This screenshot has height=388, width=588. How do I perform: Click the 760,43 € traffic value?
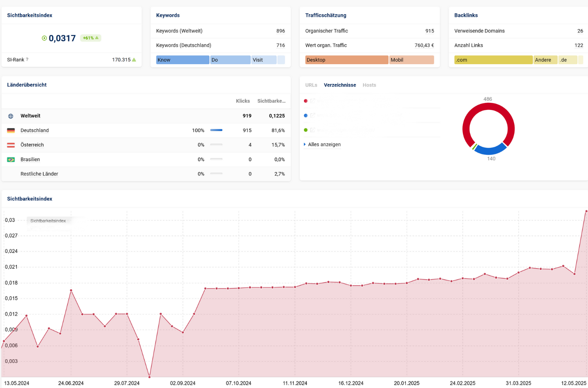pos(424,45)
